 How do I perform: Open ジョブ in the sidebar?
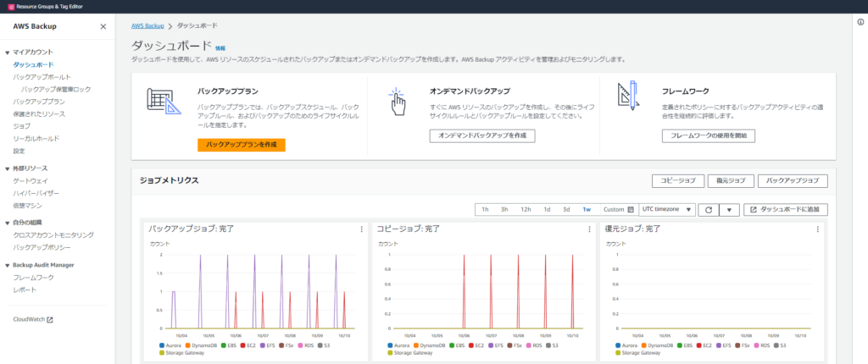tap(21, 126)
